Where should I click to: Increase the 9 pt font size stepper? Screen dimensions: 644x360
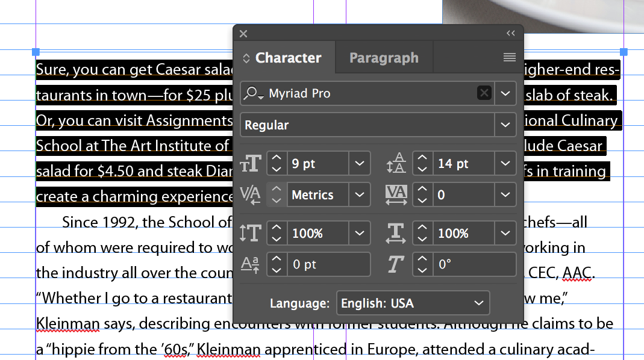coord(277,158)
